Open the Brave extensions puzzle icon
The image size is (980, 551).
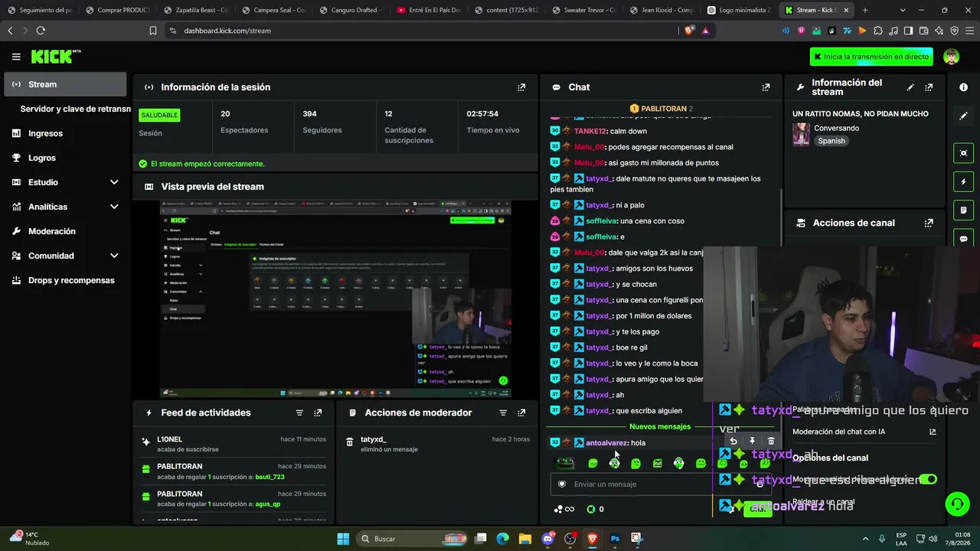click(x=877, y=31)
